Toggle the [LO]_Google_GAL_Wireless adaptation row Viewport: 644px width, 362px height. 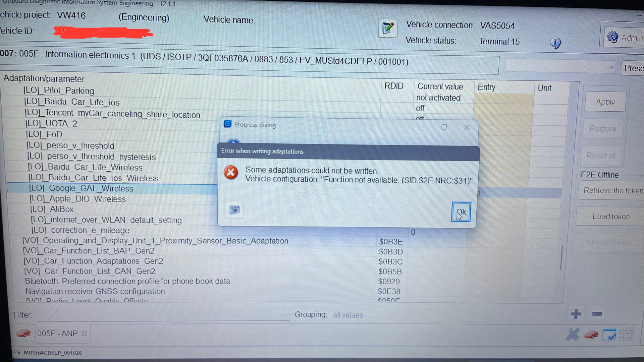81,188
